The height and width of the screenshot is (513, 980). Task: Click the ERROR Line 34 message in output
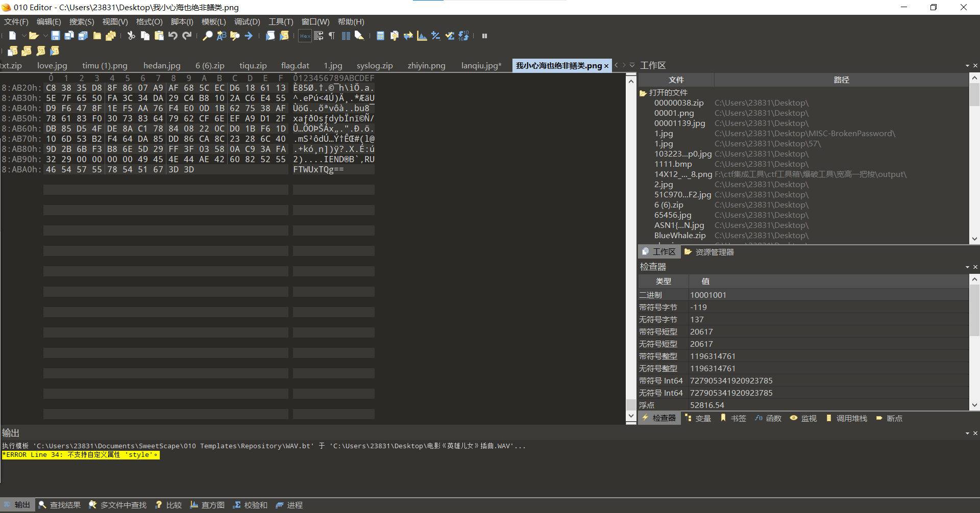(81, 455)
